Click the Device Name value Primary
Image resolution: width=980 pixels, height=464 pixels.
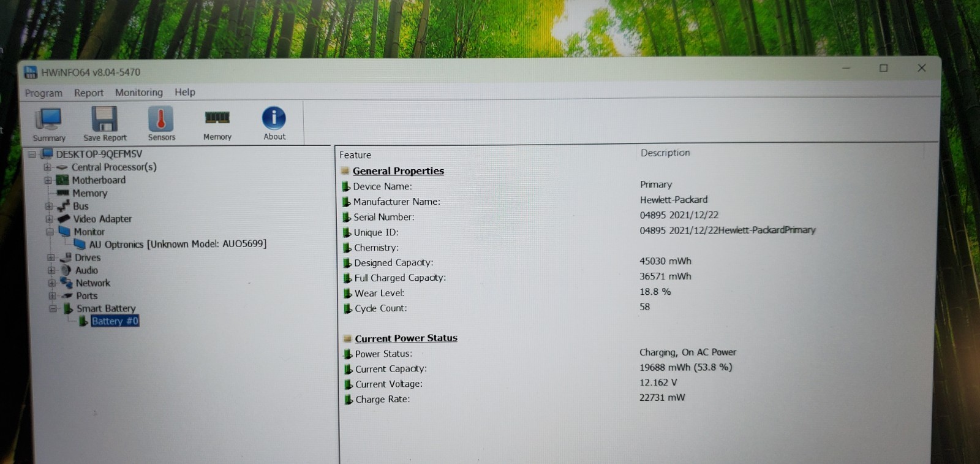point(656,184)
